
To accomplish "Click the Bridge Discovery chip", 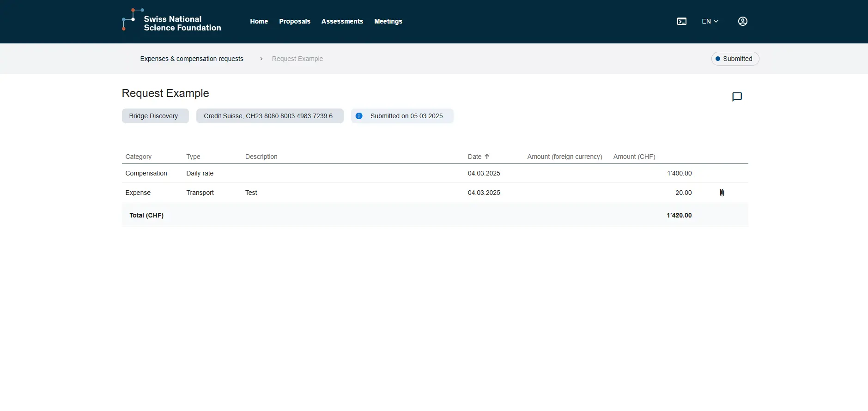I will coord(155,116).
